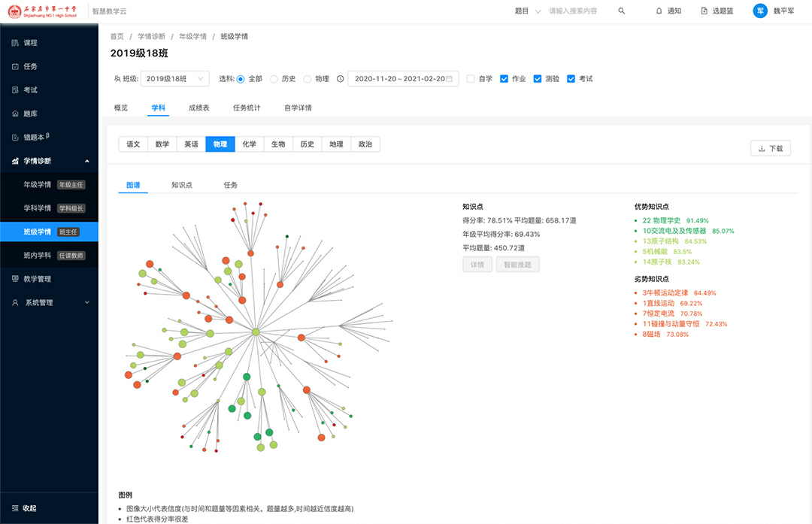Enable the 自学 checkbox
The image size is (812, 524).
[x=471, y=79]
